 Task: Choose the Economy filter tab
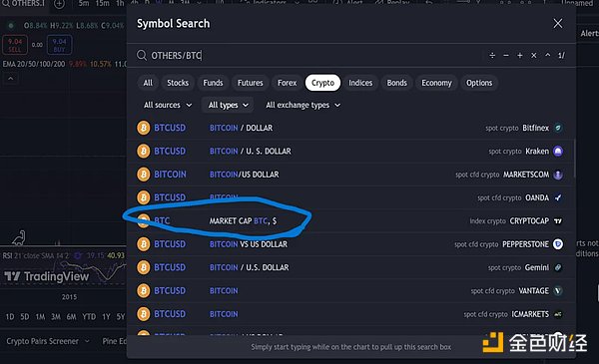(436, 83)
